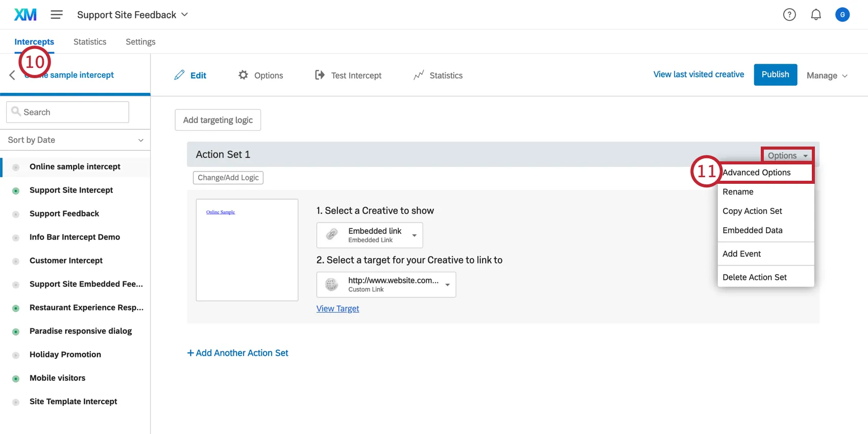Click the user account avatar
Image resolution: width=868 pixels, height=434 pixels.
pos(842,15)
